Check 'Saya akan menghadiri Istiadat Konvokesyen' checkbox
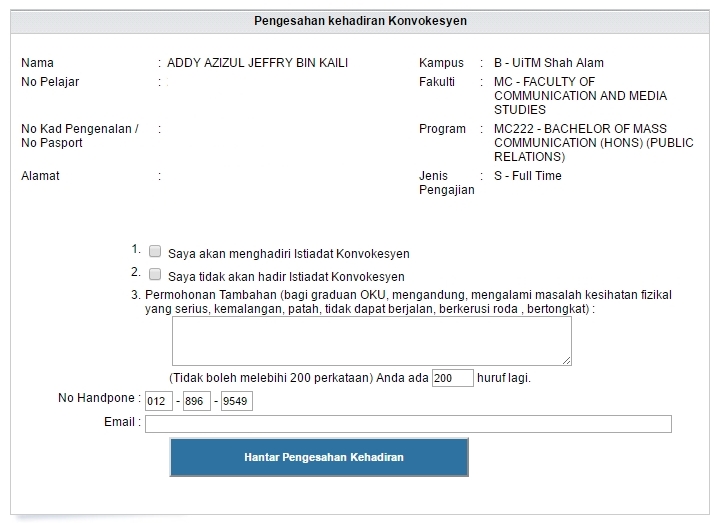 pyautogui.click(x=155, y=251)
